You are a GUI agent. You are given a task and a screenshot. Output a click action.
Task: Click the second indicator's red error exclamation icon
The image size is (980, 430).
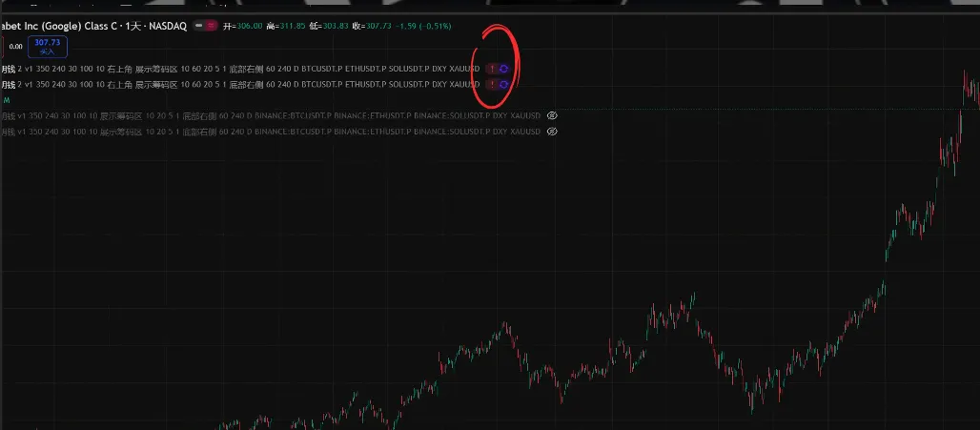pos(492,84)
